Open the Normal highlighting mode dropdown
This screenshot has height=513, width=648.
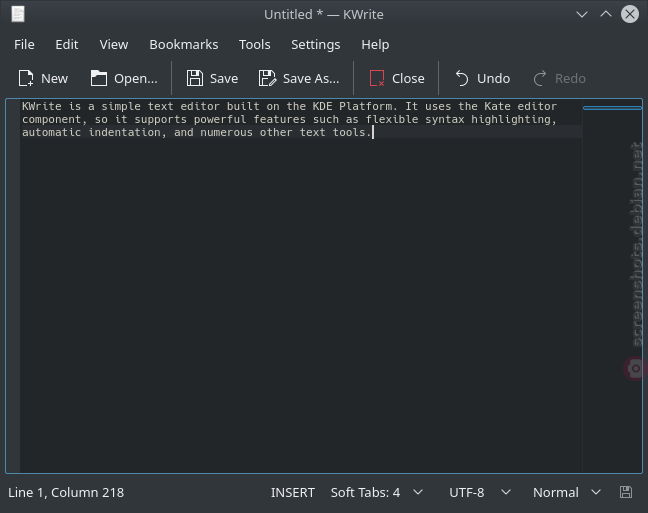pyautogui.click(x=567, y=492)
